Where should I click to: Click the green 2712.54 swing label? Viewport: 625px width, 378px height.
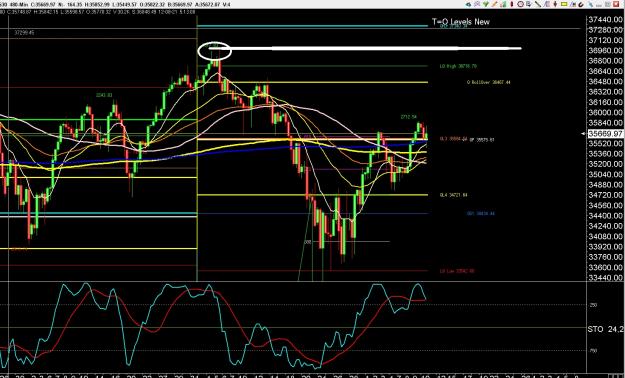tap(409, 117)
